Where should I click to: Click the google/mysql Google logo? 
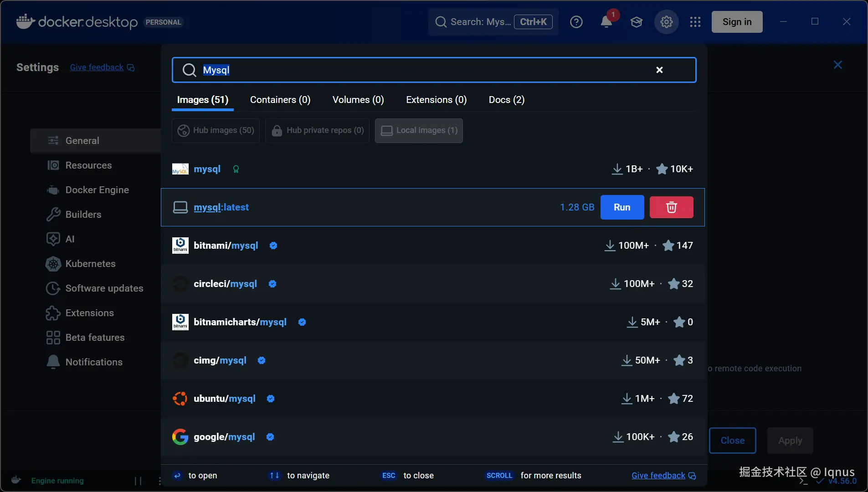[x=180, y=437]
